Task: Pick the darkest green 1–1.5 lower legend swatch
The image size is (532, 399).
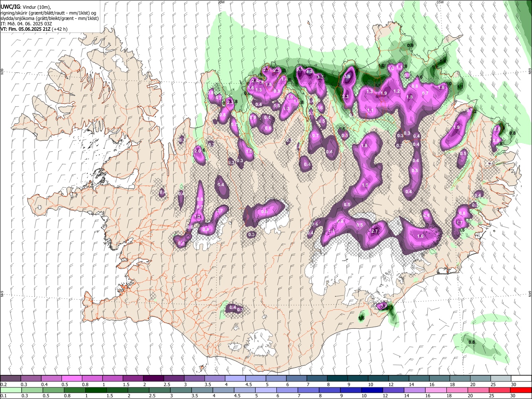Action: tap(96, 390)
